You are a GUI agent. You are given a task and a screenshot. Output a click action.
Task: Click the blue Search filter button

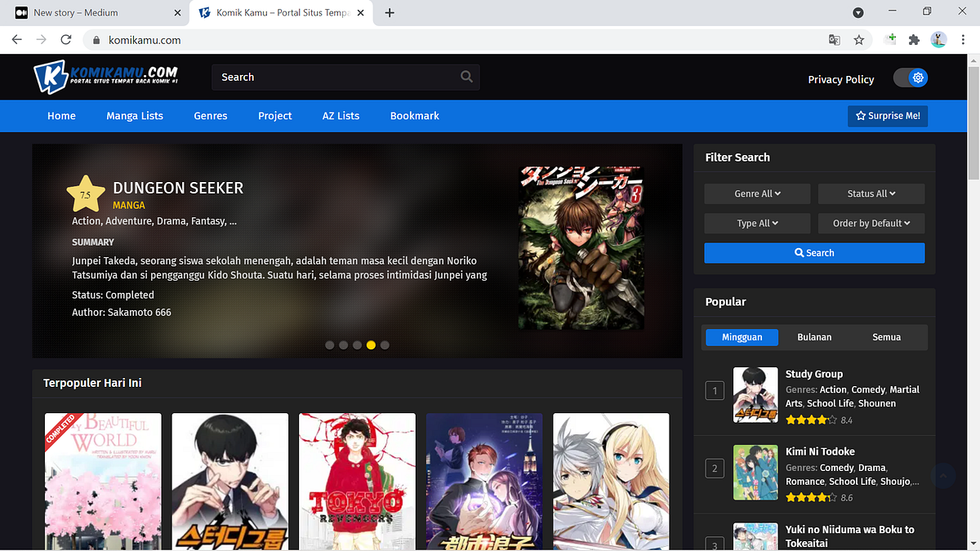tap(814, 253)
